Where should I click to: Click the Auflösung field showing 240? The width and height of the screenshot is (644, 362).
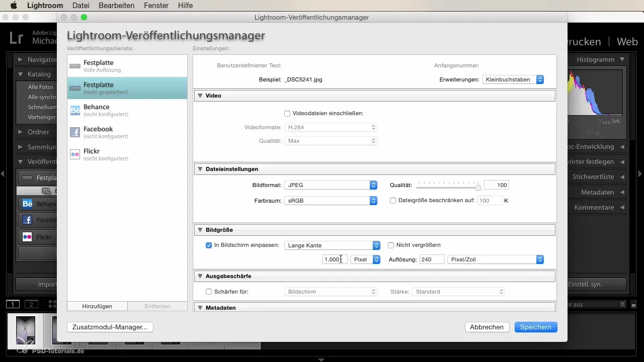click(x=432, y=259)
